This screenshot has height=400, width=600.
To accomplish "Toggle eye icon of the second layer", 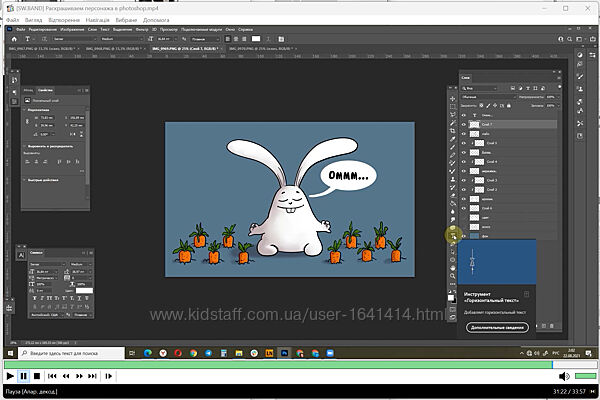I will click(x=466, y=126).
